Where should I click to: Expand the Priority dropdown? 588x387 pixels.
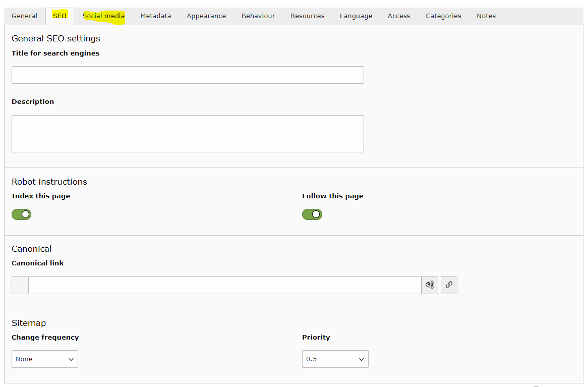(335, 359)
